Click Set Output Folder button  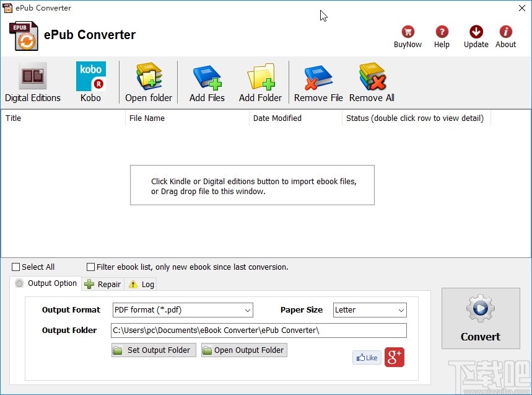tap(154, 350)
